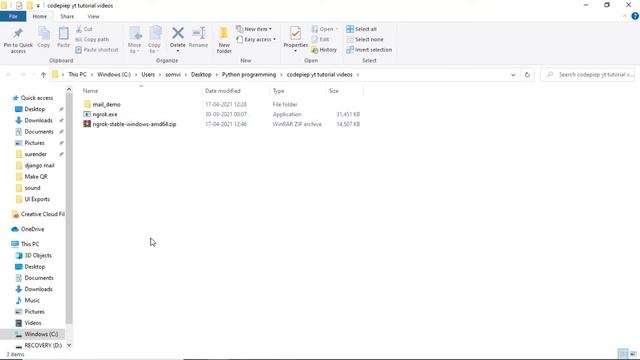Click the Help question mark icon
The image size is (640, 360).
click(635, 16)
